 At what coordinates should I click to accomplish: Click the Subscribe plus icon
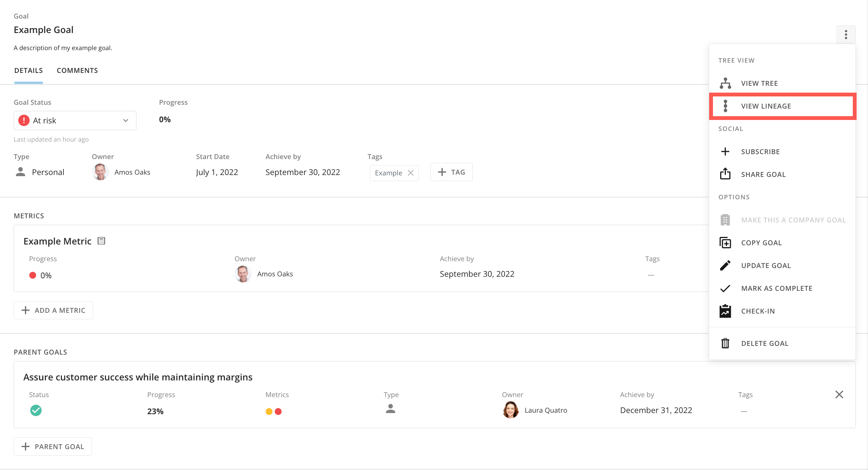click(x=725, y=151)
